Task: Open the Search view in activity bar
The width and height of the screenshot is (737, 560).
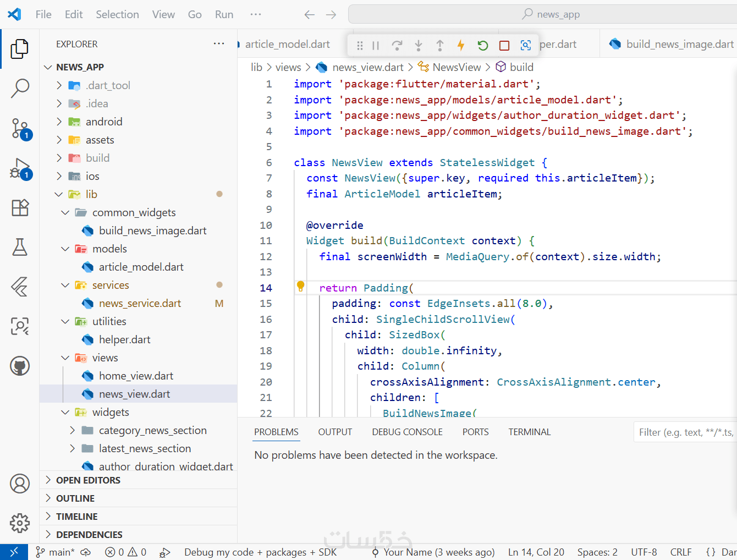Action: click(20, 88)
